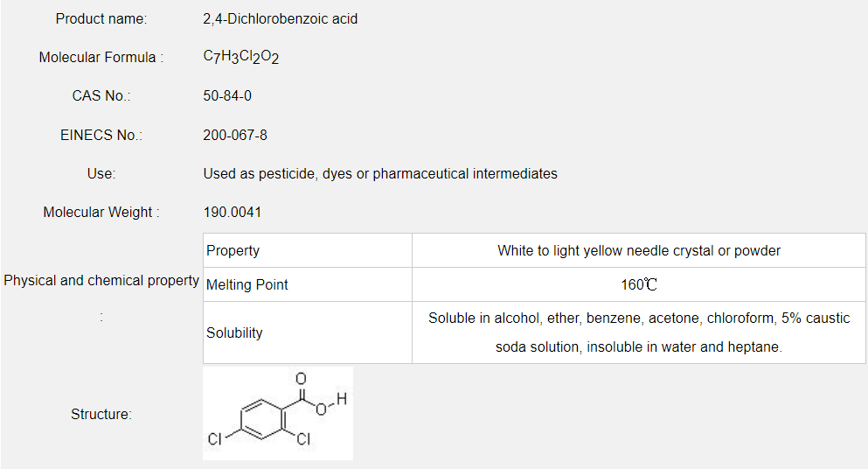Click the "EINECS No.:" label

(101, 135)
